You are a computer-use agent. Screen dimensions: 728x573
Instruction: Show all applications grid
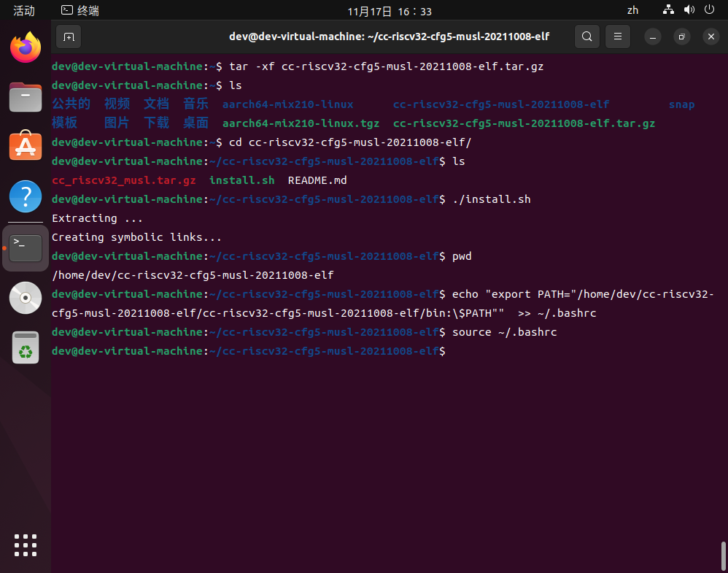click(26, 545)
